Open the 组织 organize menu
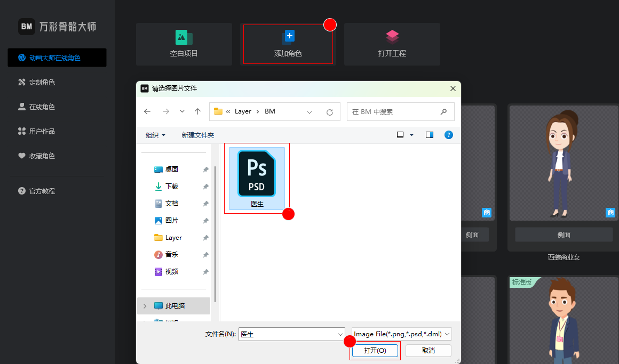619x364 pixels. [155, 135]
